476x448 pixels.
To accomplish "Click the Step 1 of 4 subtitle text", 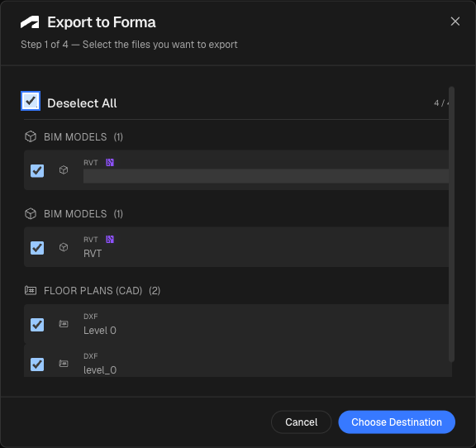I will coord(129,45).
